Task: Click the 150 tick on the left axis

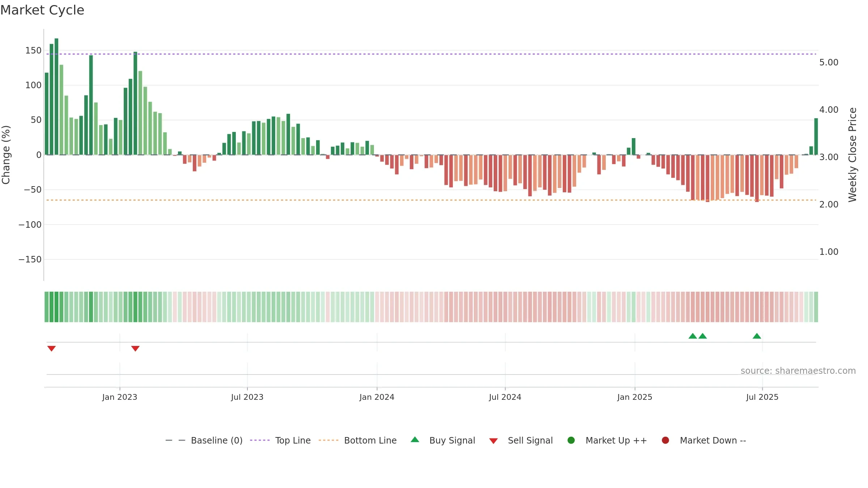Action: (x=33, y=51)
